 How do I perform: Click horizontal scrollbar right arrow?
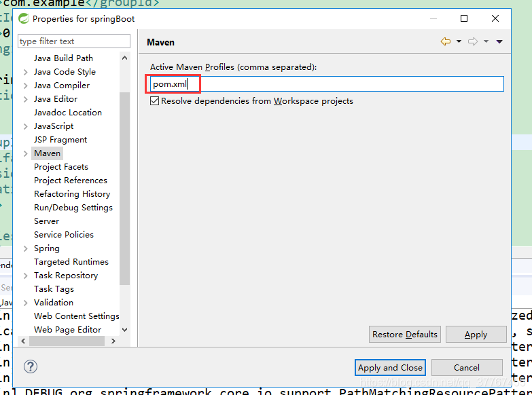click(113, 341)
